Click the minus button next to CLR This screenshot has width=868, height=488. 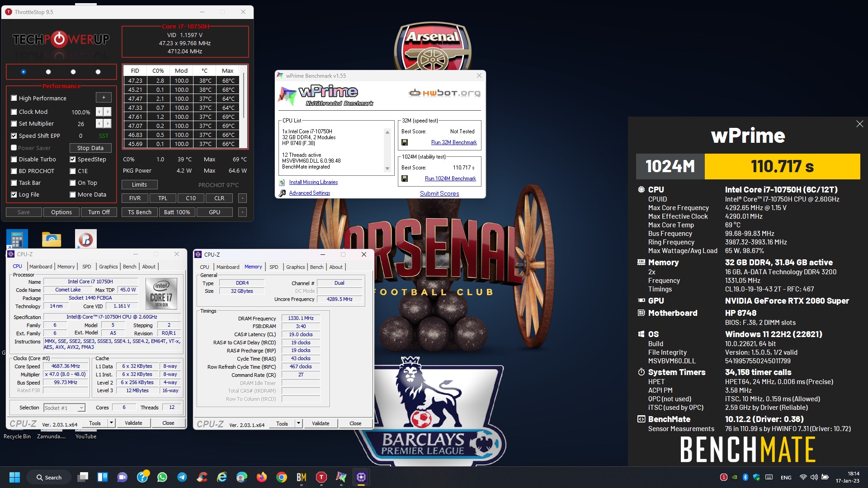(x=242, y=198)
